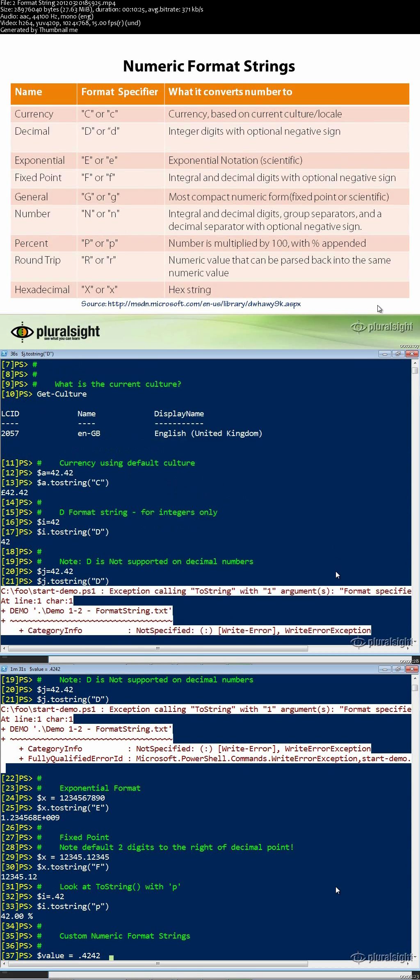Close the '36s $j.tostring("D")' console window

[412, 353]
